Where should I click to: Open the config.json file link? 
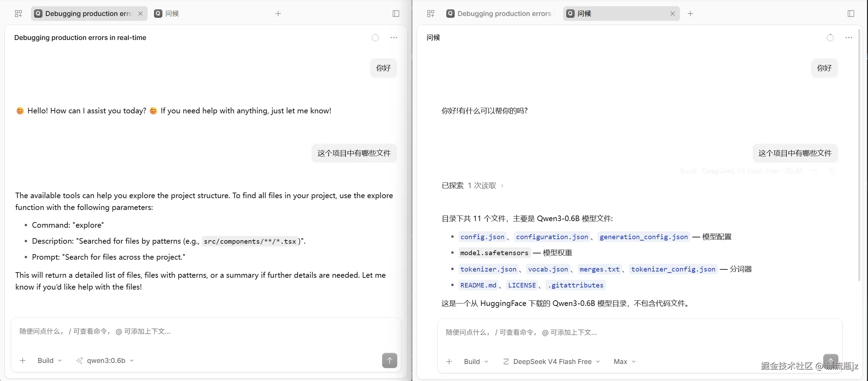pos(482,237)
